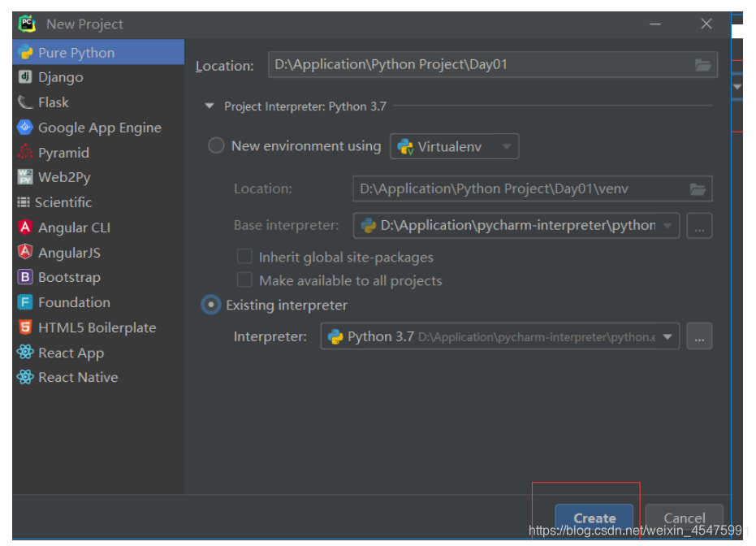Click the PyCharm logo in the title bar
756x546 pixels.
click(27, 24)
